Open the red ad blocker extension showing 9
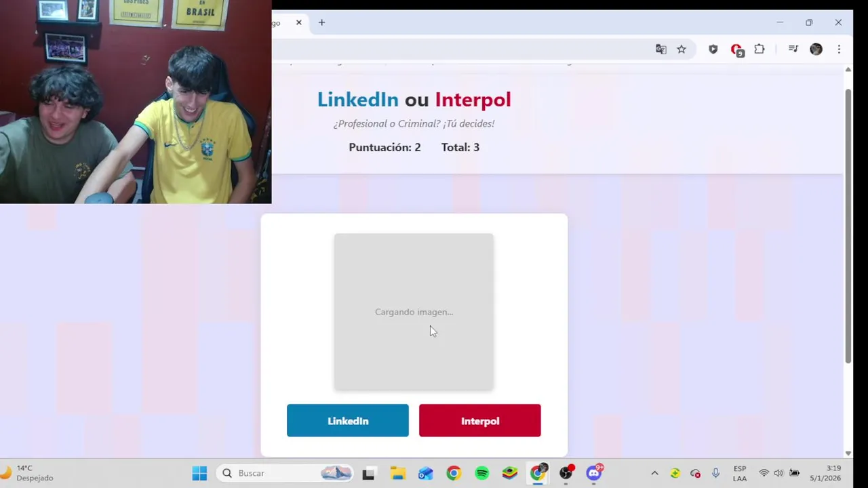Image resolution: width=868 pixels, height=488 pixels. [x=737, y=49]
